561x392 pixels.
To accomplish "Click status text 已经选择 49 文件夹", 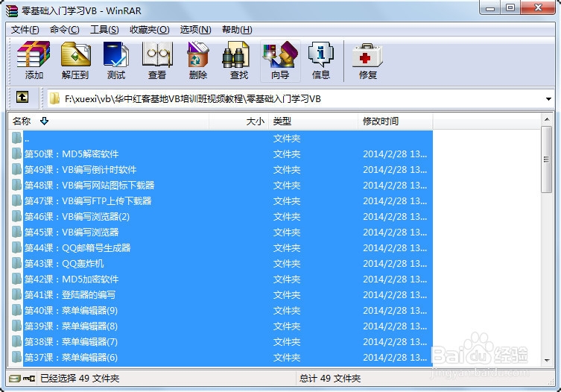I will click(x=80, y=379).
